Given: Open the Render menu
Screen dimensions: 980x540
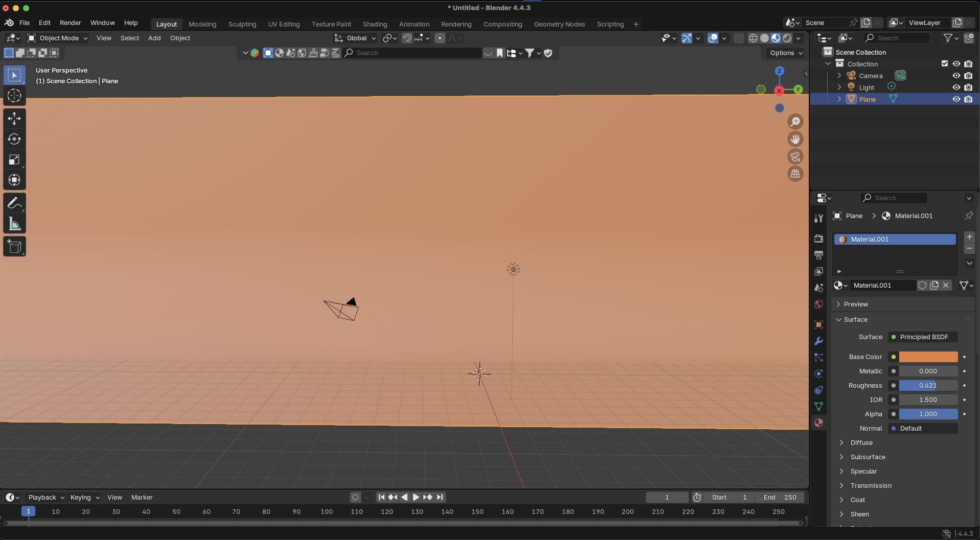Looking at the screenshot, I should point(70,23).
